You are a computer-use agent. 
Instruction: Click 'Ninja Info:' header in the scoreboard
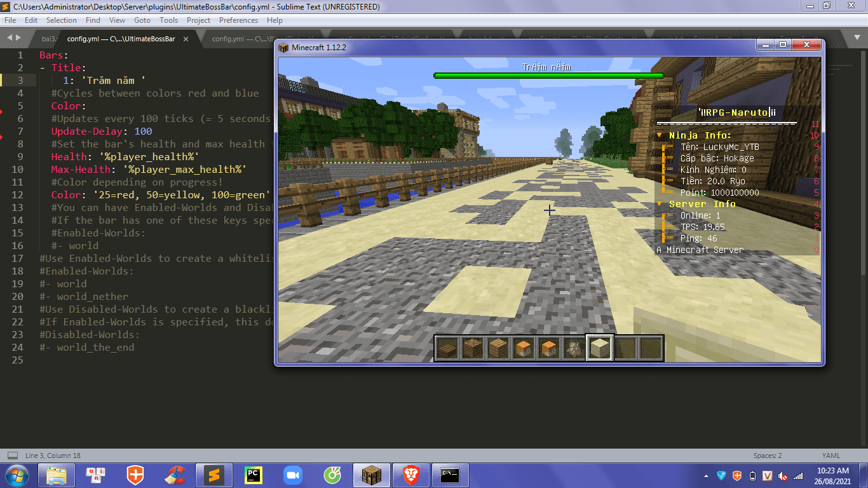[700, 135]
